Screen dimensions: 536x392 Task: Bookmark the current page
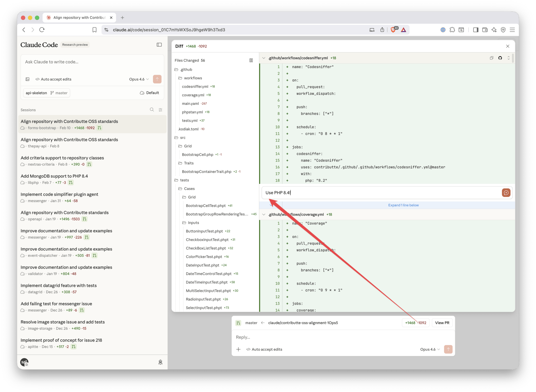(x=94, y=30)
